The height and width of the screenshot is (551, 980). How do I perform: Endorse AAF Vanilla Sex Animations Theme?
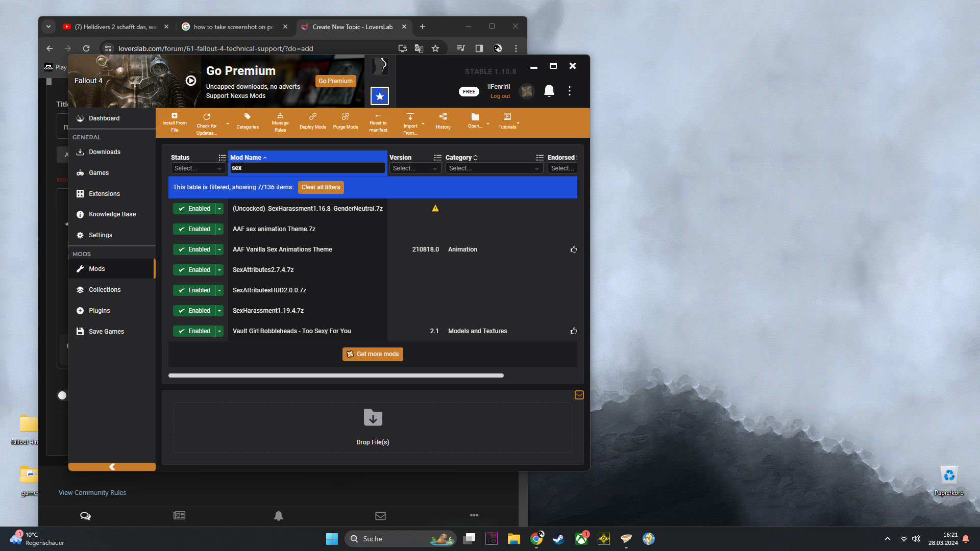tap(574, 249)
